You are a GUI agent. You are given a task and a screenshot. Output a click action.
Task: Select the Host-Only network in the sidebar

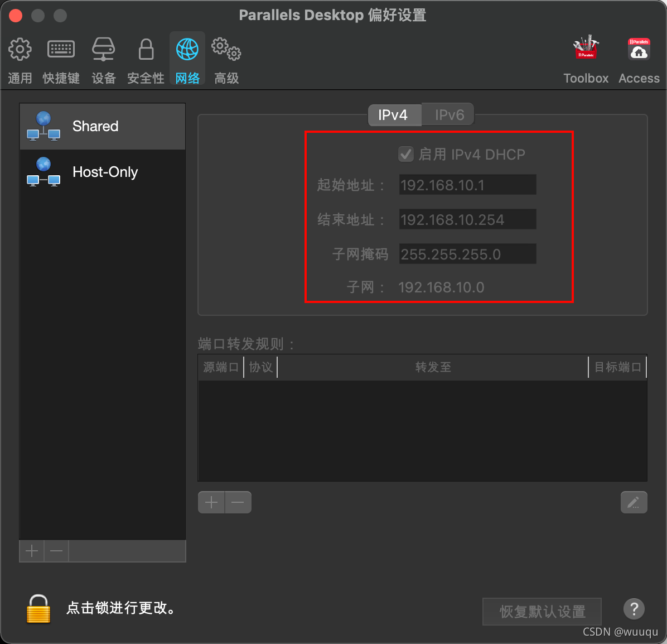coord(103,172)
